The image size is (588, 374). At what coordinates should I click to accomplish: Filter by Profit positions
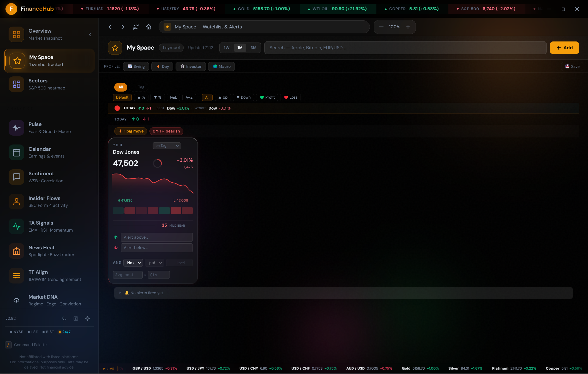pyautogui.click(x=267, y=97)
